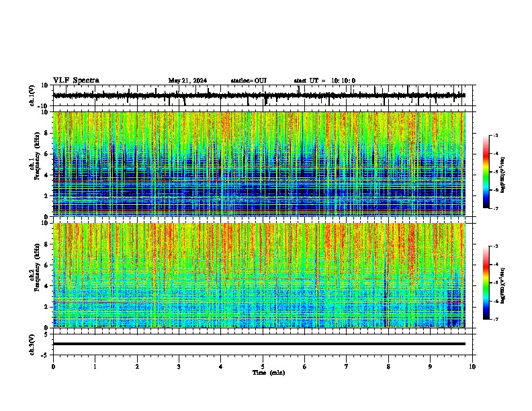
Task: Click the ch.1 log(PSD) colorbar label
Action: coord(503,175)
